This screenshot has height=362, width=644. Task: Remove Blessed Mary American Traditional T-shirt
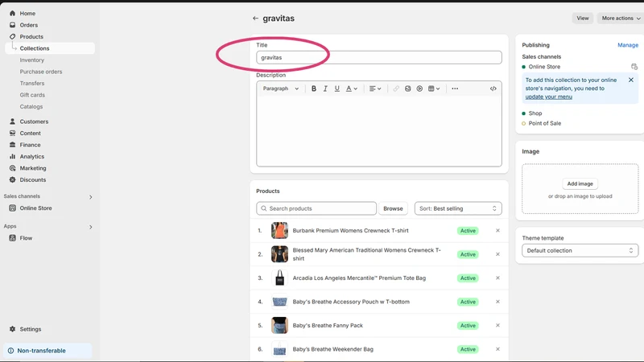pos(497,254)
